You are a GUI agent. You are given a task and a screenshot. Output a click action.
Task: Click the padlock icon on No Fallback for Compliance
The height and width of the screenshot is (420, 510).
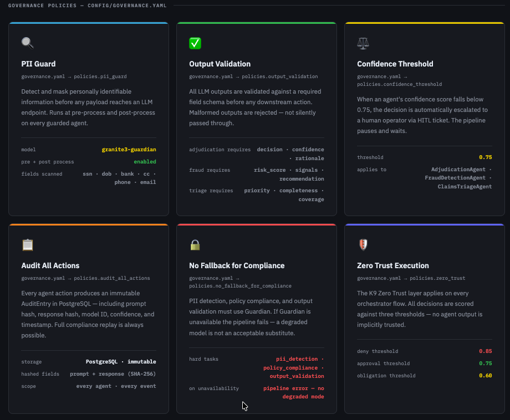195,245
